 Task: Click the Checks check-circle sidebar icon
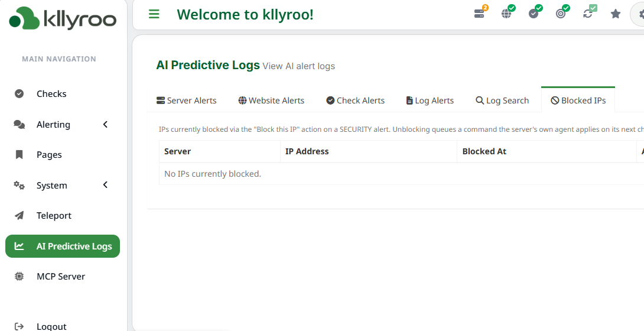[x=19, y=93]
